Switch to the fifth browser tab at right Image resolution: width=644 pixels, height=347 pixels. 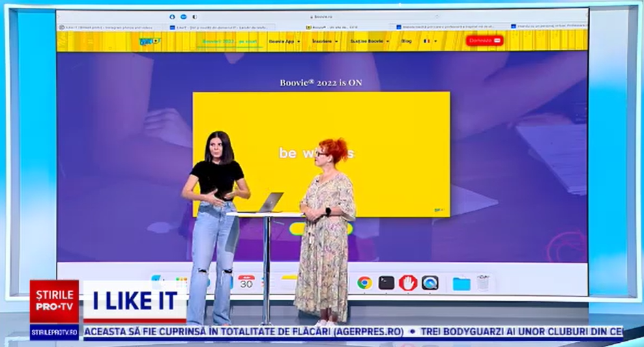point(548,26)
